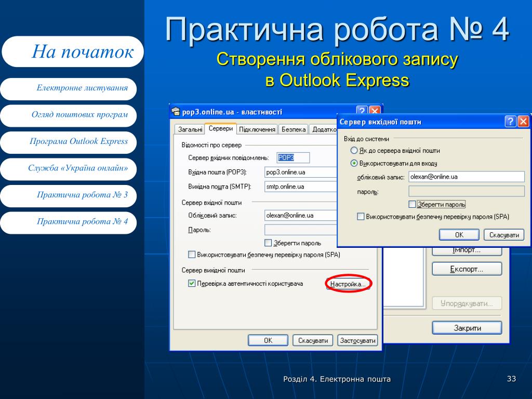This screenshot has height=399, width=532.
Task: Switch to the Безпека tab
Action: click(x=294, y=129)
